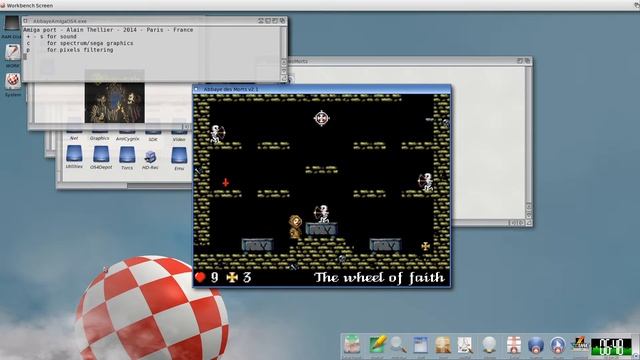Open the Toncs drawer
This screenshot has width=640, height=360.
127,155
